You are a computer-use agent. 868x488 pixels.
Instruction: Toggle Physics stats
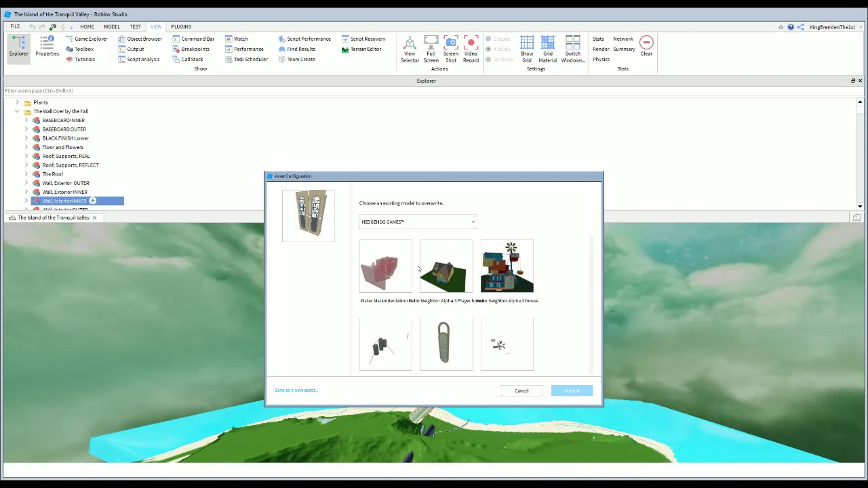[601, 59]
